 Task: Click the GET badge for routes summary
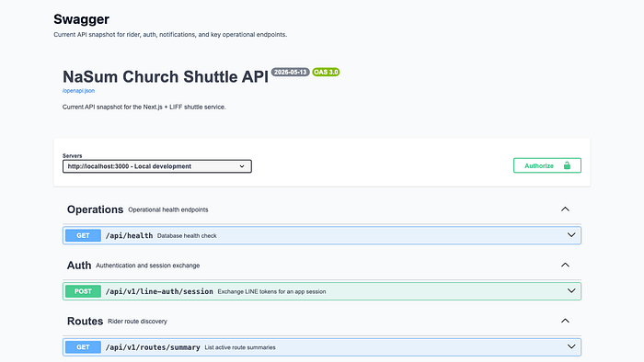point(83,347)
